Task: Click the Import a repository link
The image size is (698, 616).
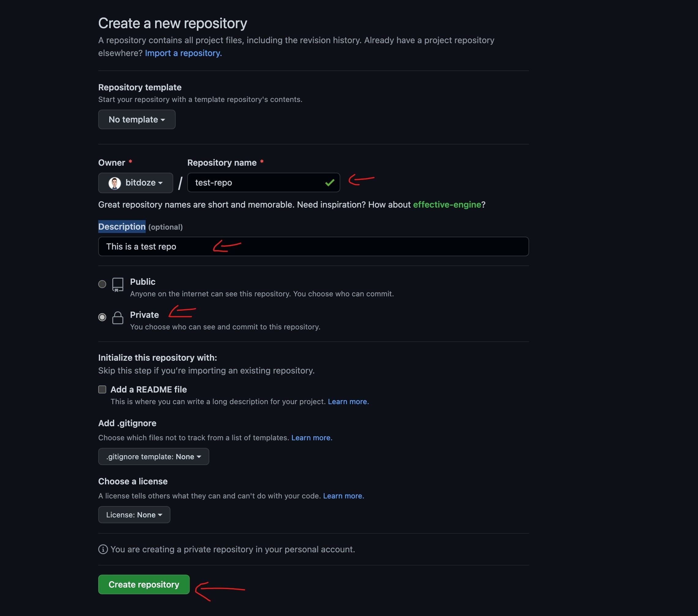Action: (183, 53)
